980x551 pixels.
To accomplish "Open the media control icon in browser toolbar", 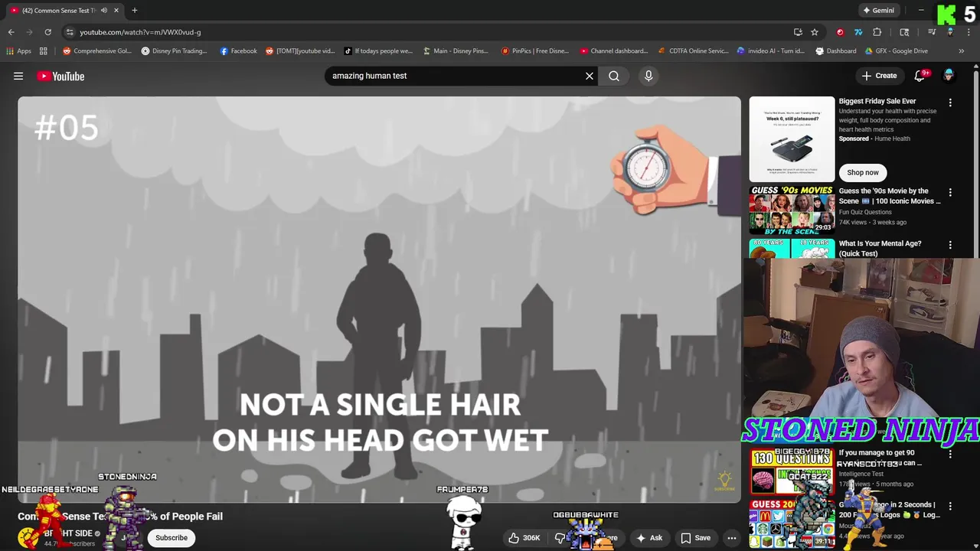I will (932, 32).
